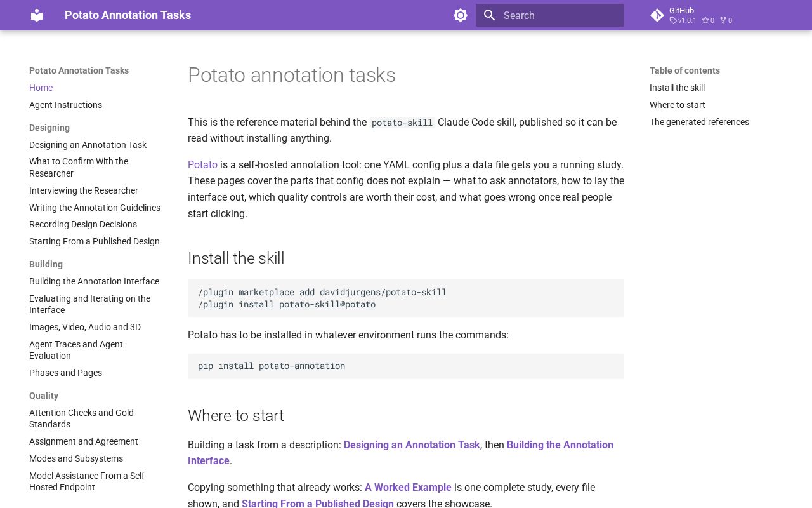
Task: Toggle light/dark theme brightness icon
Action: point(461,15)
